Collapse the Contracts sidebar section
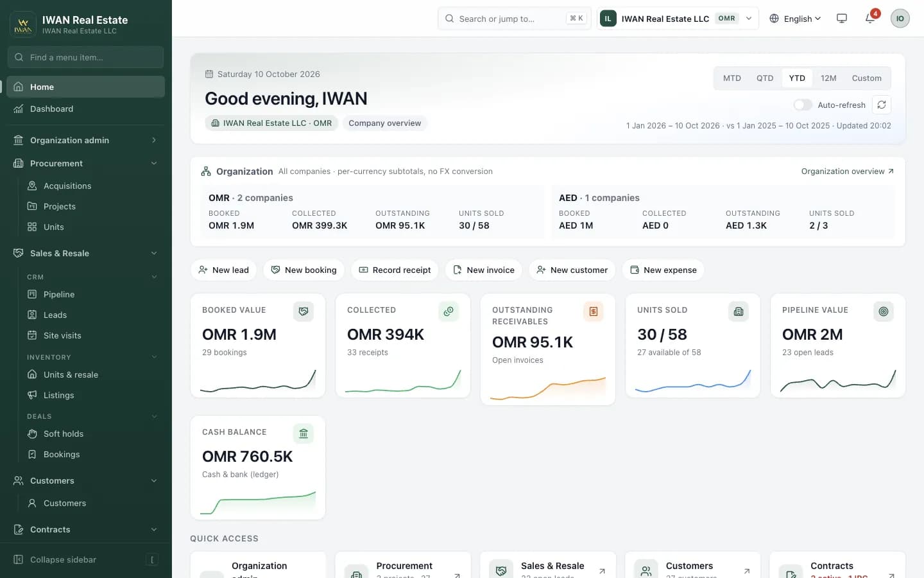924x578 pixels. (85, 529)
